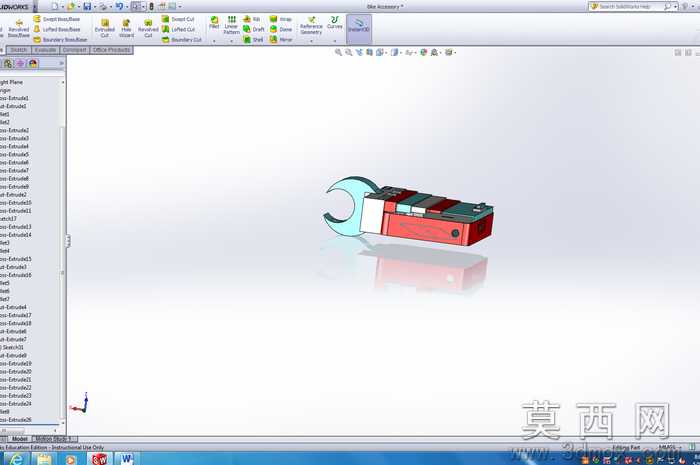Switch to the DimXpert tab
Viewport: 700px width, 465px height.
[75, 50]
